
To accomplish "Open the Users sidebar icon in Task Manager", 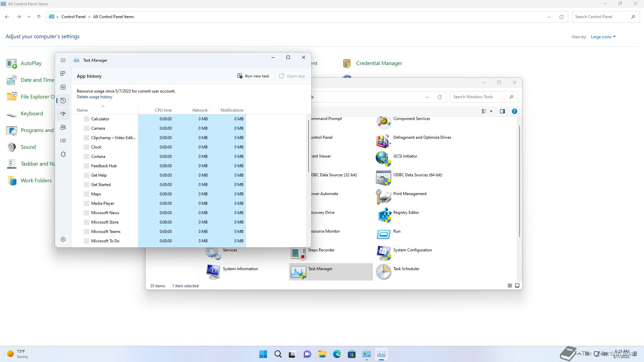I will click(63, 127).
